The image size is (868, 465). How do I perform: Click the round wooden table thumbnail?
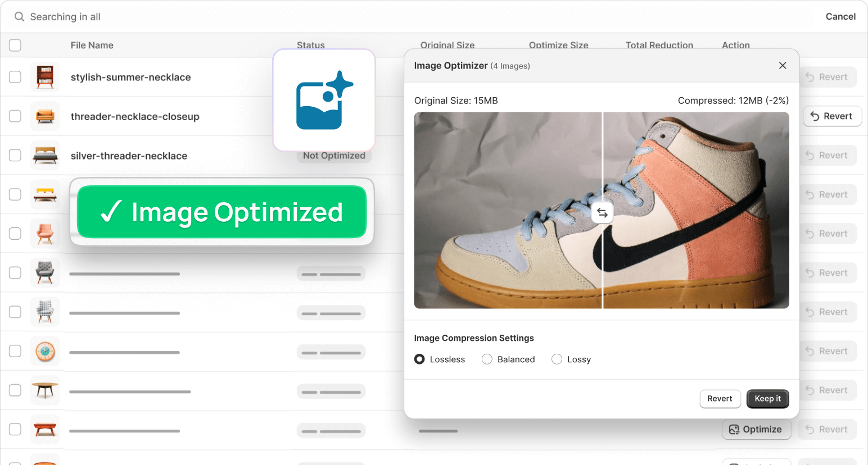(45, 390)
